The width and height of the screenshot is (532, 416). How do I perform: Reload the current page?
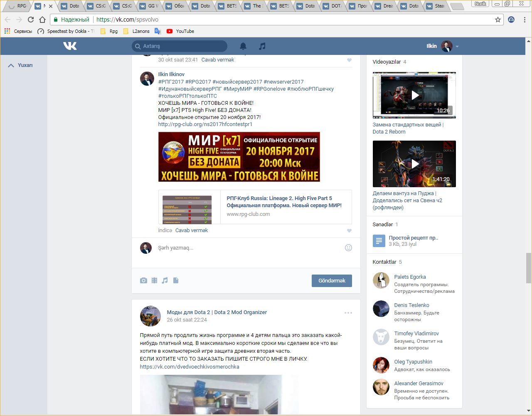pyautogui.click(x=31, y=20)
